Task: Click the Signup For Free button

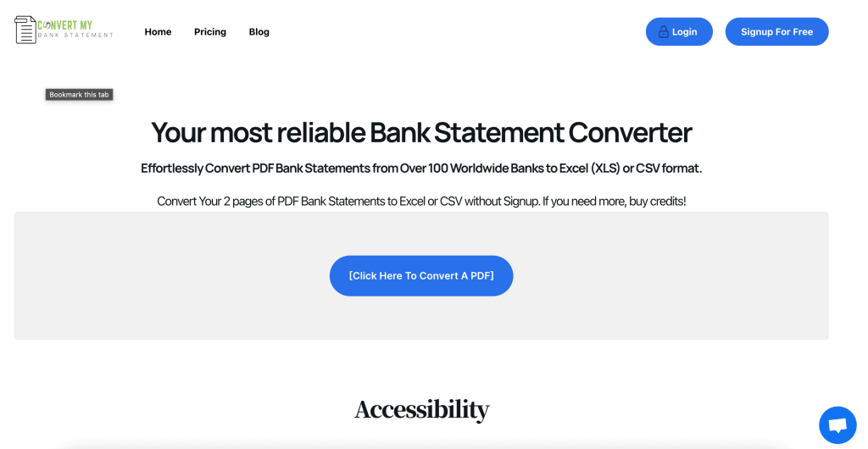Action: pos(776,31)
